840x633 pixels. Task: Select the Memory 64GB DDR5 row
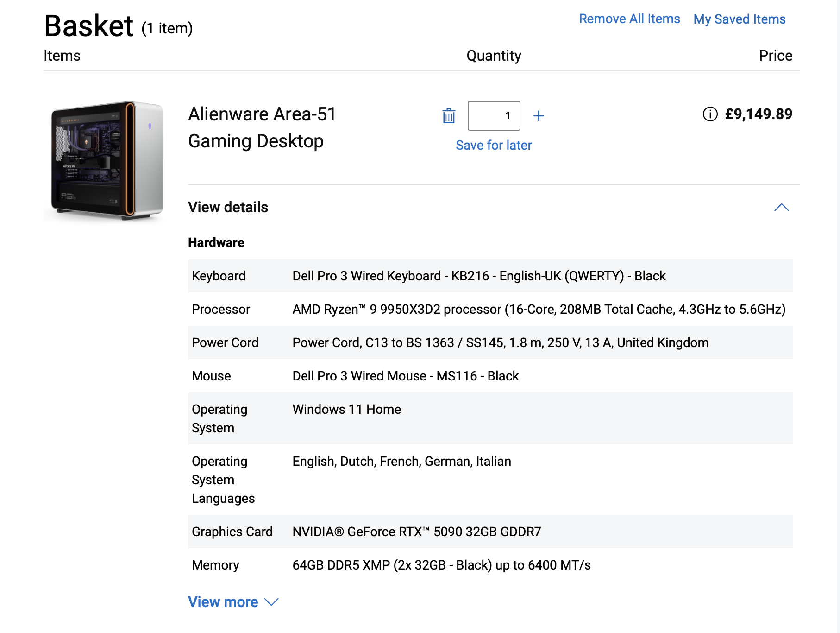tap(490, 565)
